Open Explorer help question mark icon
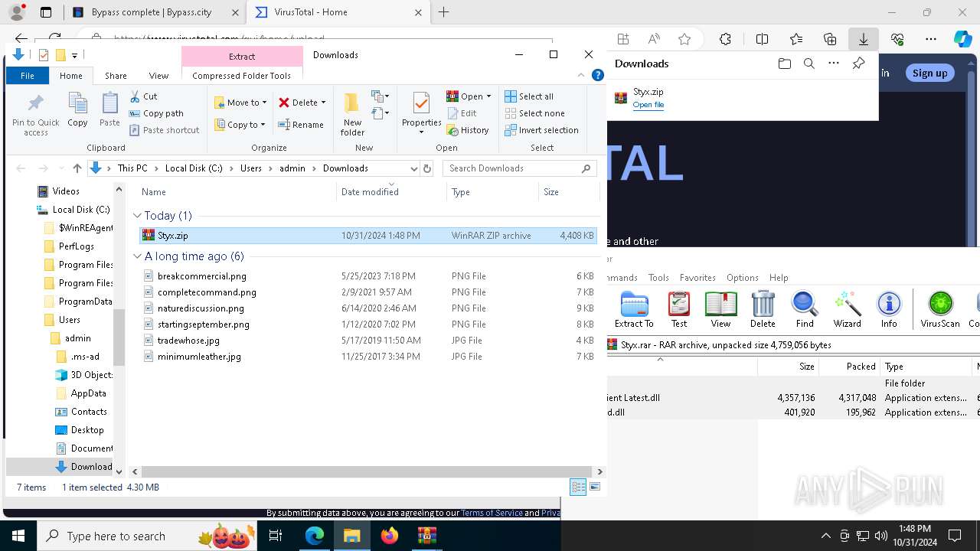This screenshot has width=980, height=551. point(598,75)
